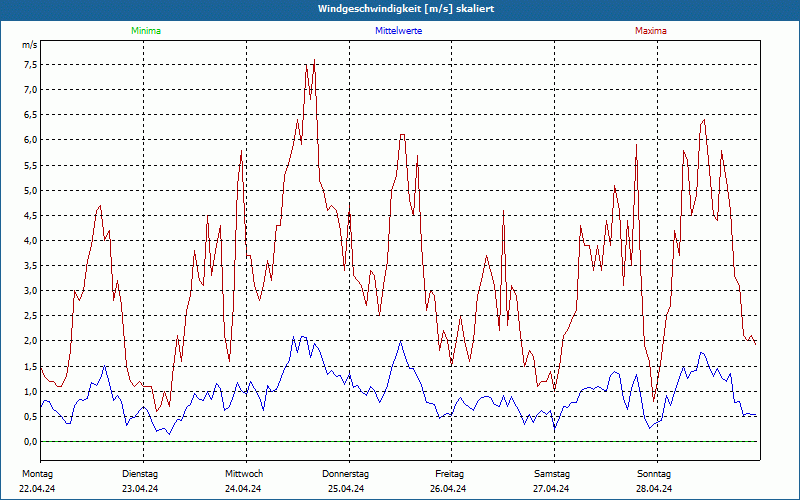The image size is (800, 500).
Task: Click the highest red Maxima peak on Mittwoch
Action: click(314, 60)
